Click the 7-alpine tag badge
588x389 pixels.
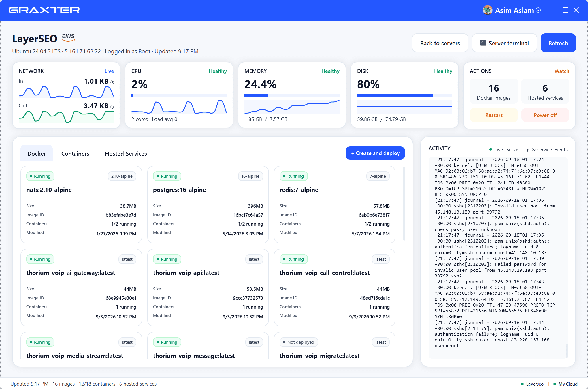click(x=378, y=176)
